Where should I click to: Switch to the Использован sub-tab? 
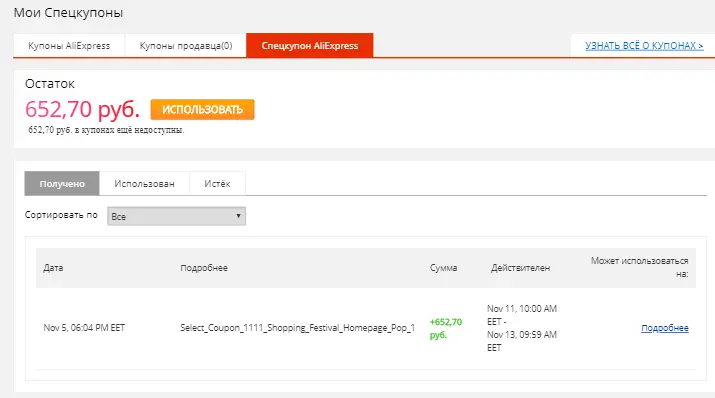144,184
